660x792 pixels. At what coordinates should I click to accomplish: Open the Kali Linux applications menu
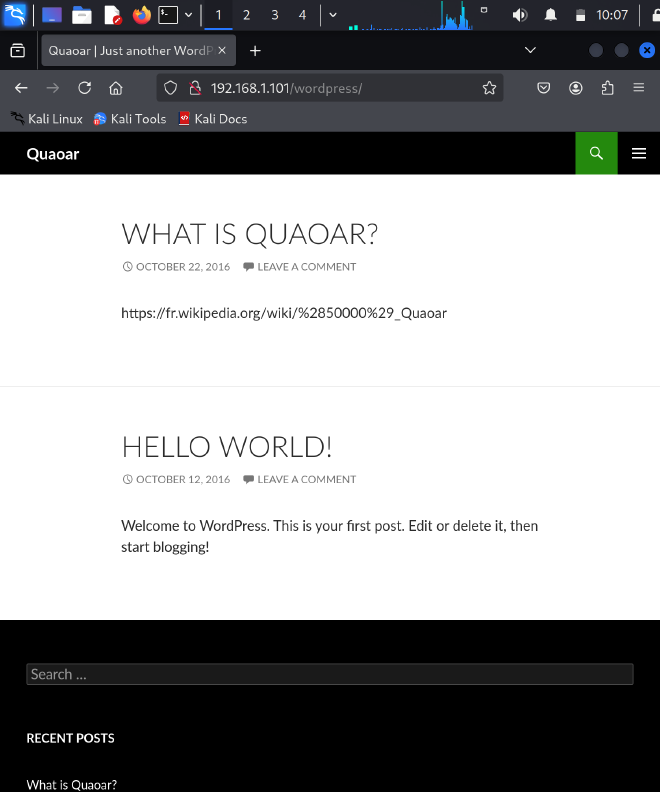tap(14, 15)
